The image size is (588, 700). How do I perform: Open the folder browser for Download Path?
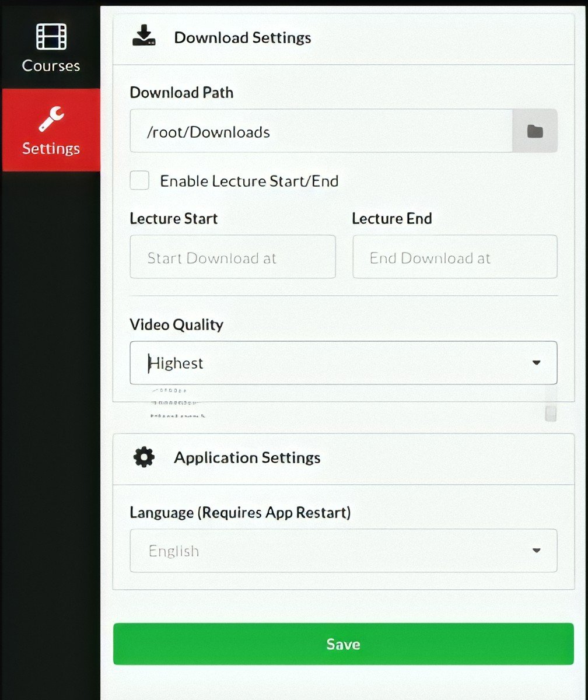click(534, 131)
